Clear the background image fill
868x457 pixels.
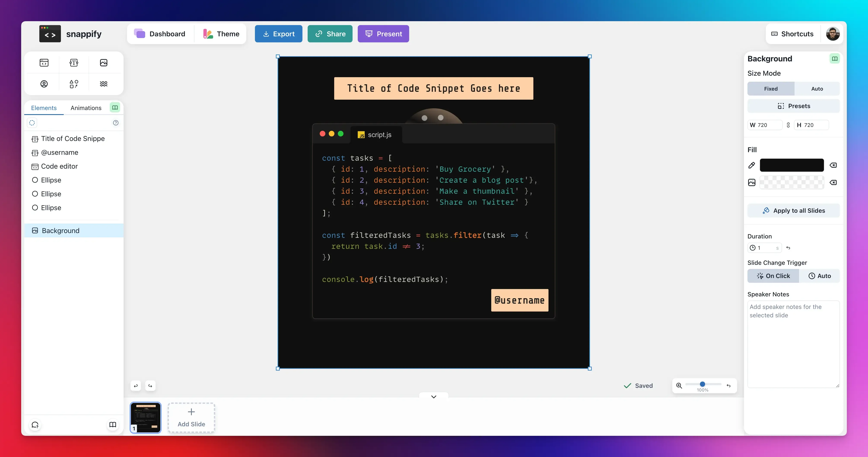point(833,182)
